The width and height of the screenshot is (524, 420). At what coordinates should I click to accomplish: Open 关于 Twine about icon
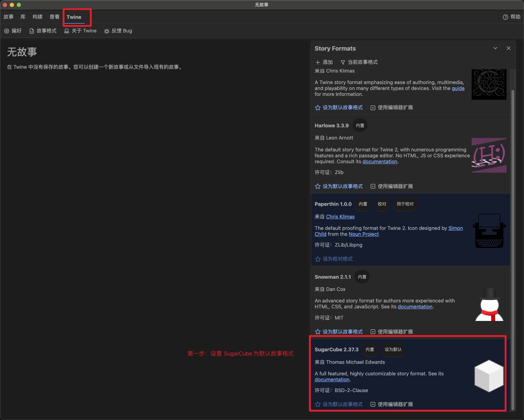tap(67, 31)
